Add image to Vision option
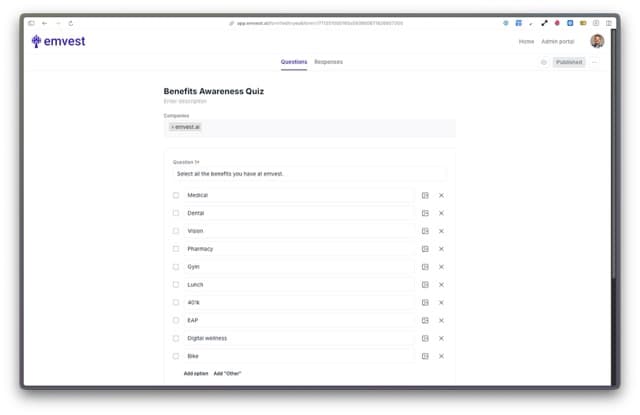 (425, 231)
